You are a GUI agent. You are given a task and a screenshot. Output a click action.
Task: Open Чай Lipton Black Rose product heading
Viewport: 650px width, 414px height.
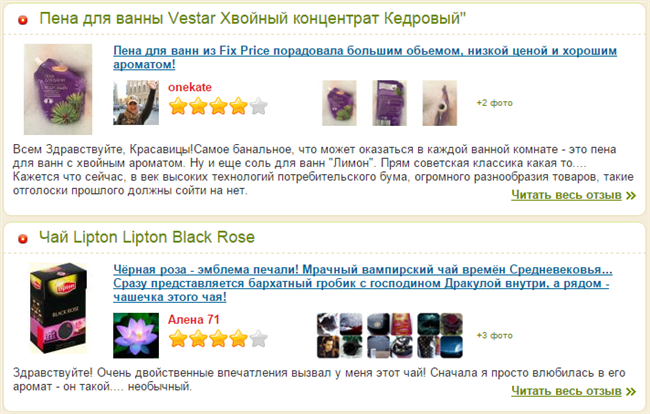147,237
